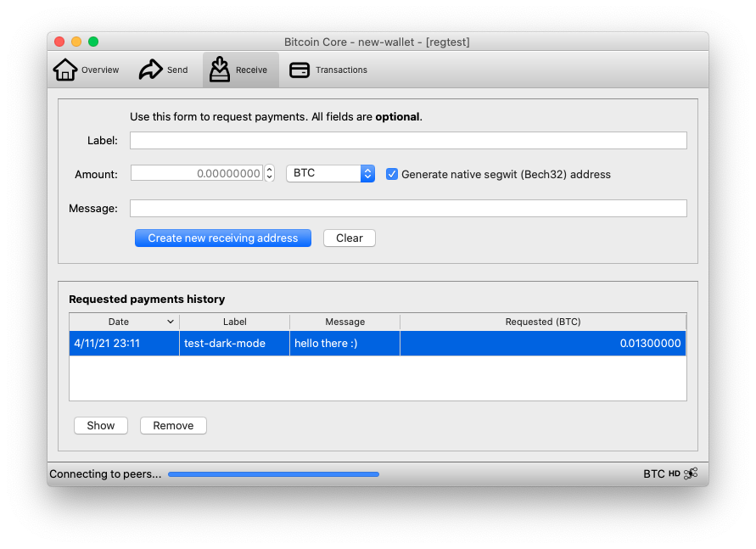The image size is (756, 549).
Task: Untick Generate native segwit (Bech32) address
Action: coord(392,174)
